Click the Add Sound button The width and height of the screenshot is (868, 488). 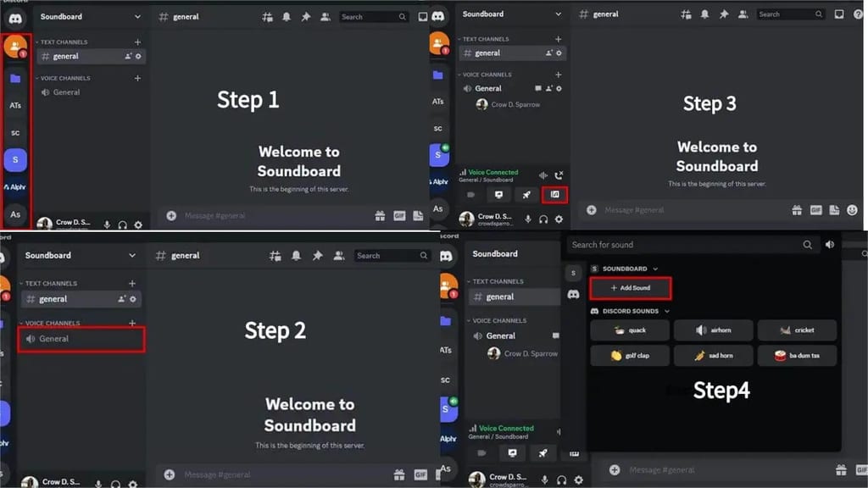tap(631, 288)
